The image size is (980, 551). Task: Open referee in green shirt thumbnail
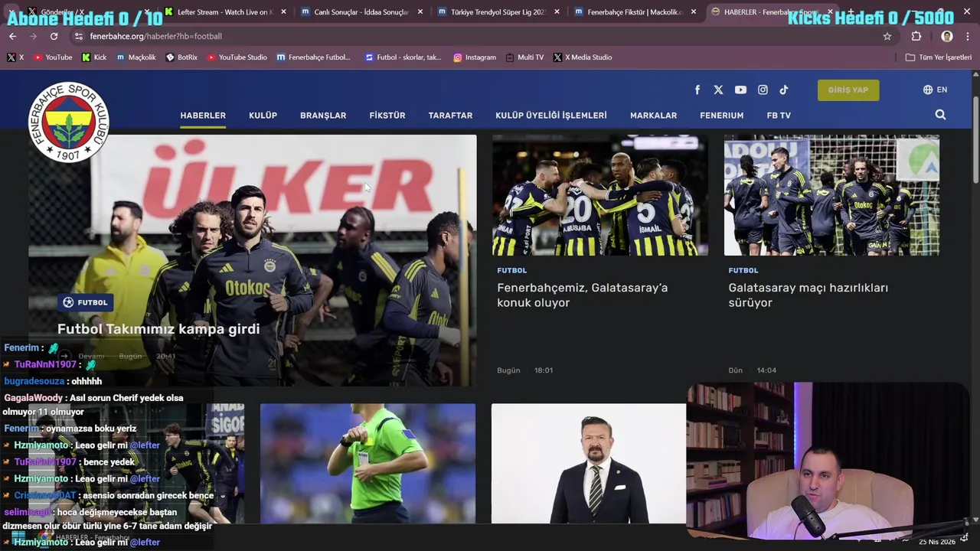coord(367,464)
